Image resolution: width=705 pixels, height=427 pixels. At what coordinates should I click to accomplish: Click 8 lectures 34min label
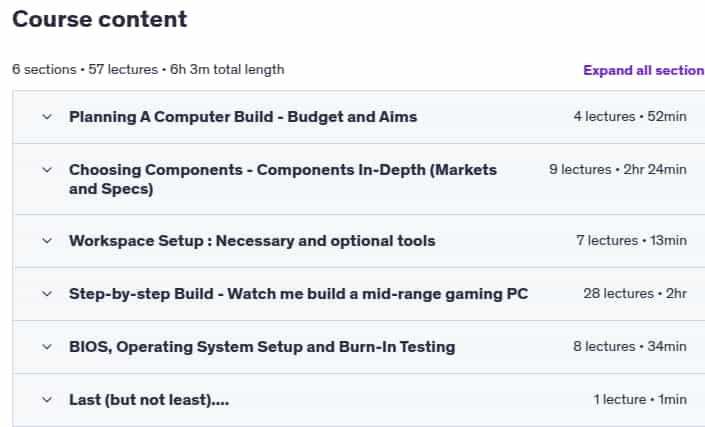(630, 347)
